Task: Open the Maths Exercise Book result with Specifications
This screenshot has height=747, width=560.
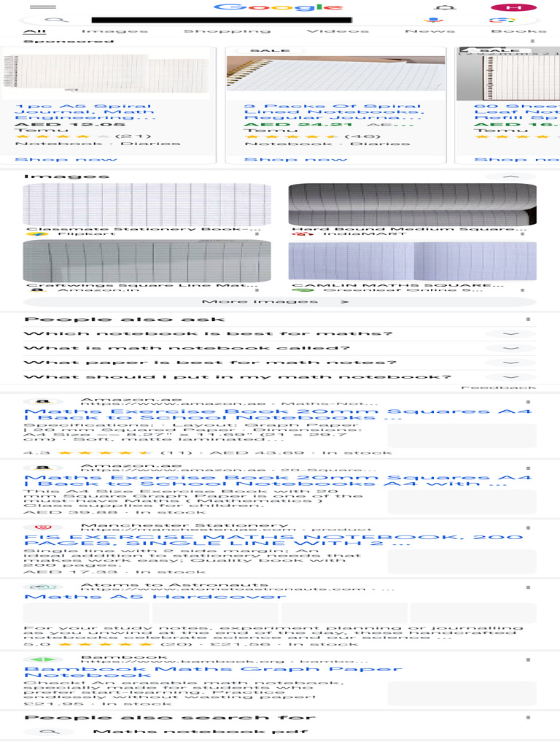Action: click(278, 414)
